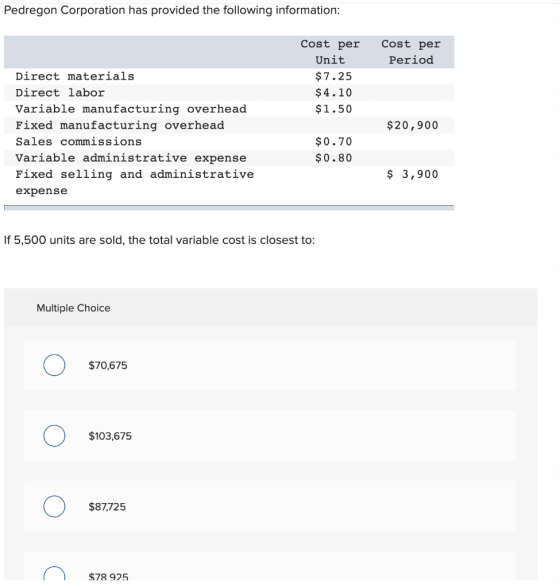Choose the $103,675 radio option

[54, 436]
